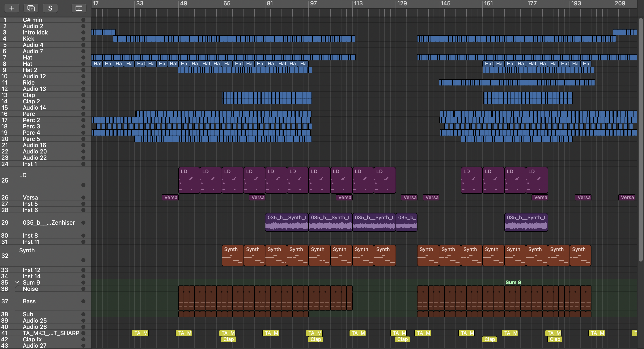Toggle the dot on Bass track
Screen dimensions: 644x349
point(83,301)
